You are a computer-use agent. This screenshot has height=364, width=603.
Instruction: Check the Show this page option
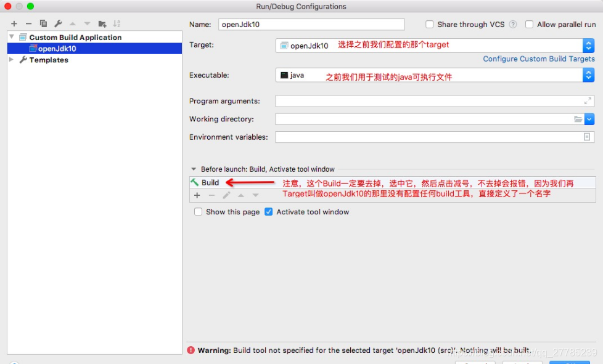tap(198, 212)
